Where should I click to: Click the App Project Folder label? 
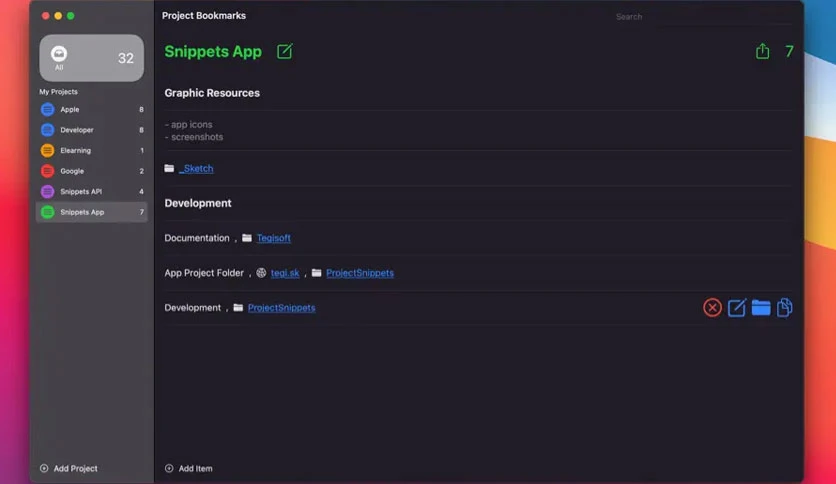(x=204, y=273)
